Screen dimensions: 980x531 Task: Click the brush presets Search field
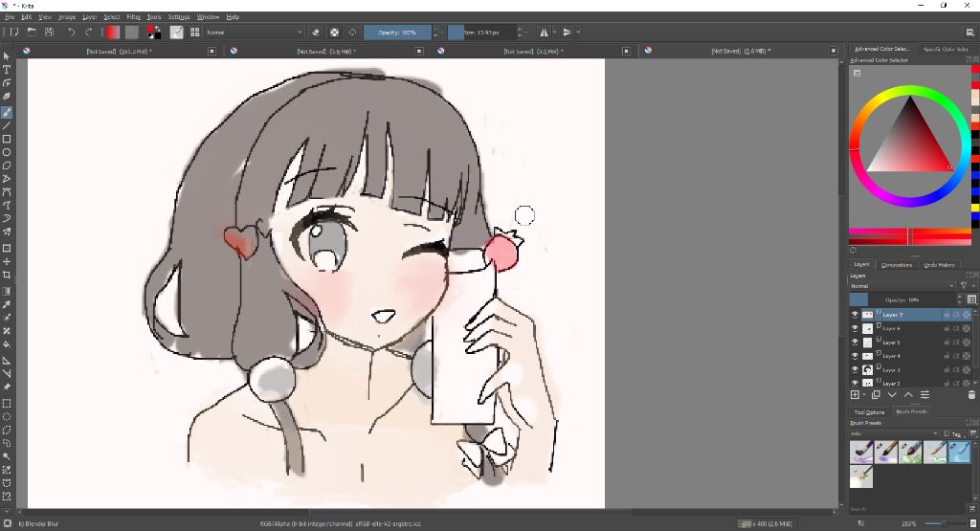(x=907, y=509)
